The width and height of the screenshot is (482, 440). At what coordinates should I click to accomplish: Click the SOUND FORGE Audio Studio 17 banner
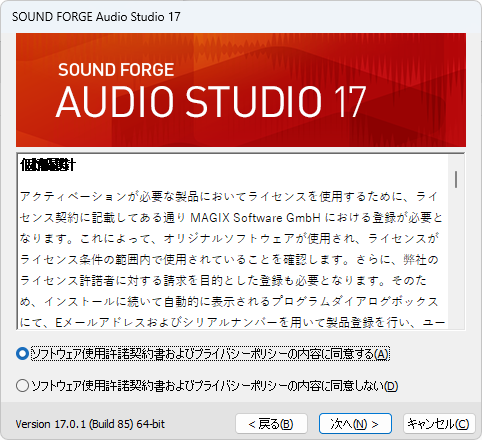241,90
